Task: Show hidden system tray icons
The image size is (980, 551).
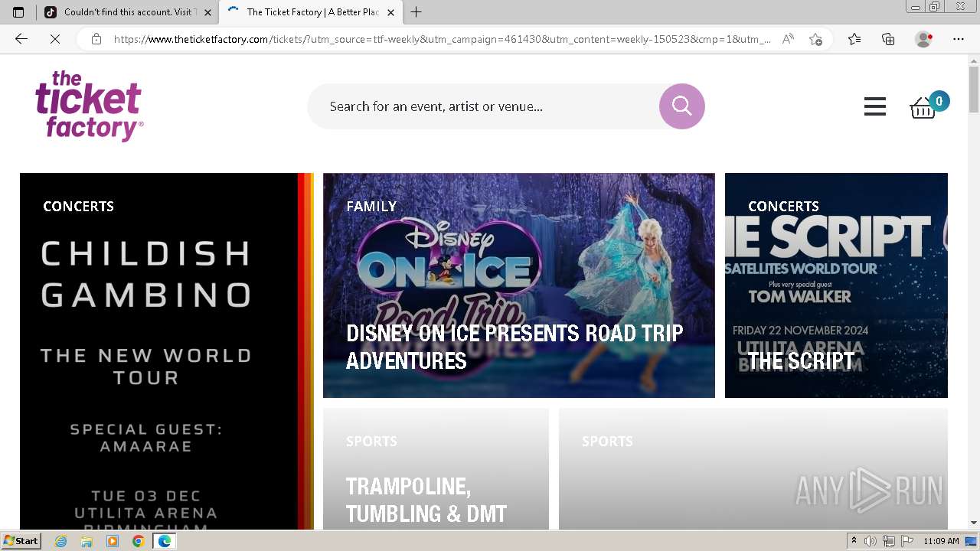Action: pos(854,541)
